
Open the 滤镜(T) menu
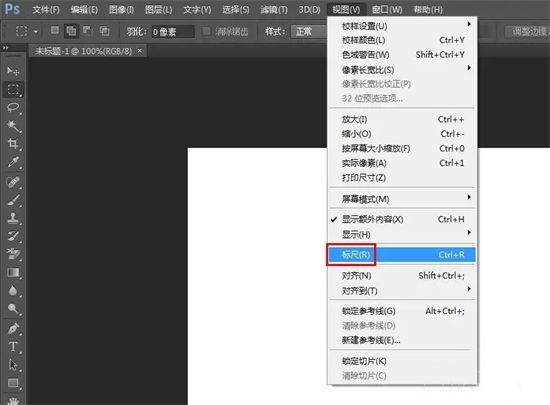coord(274,9)
